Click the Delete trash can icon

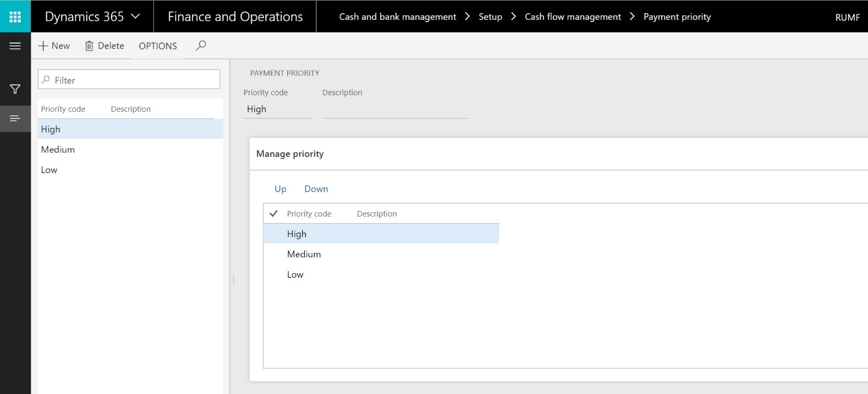(x=89, y=46)
